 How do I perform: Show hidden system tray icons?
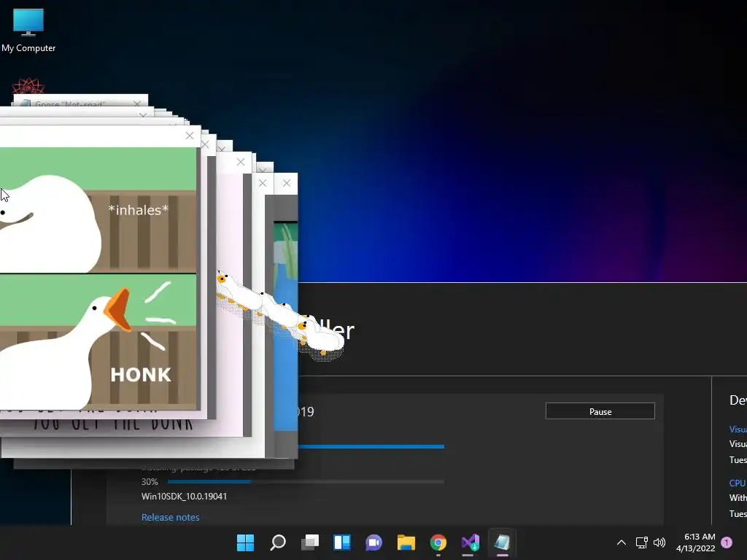tap(622, 542)
